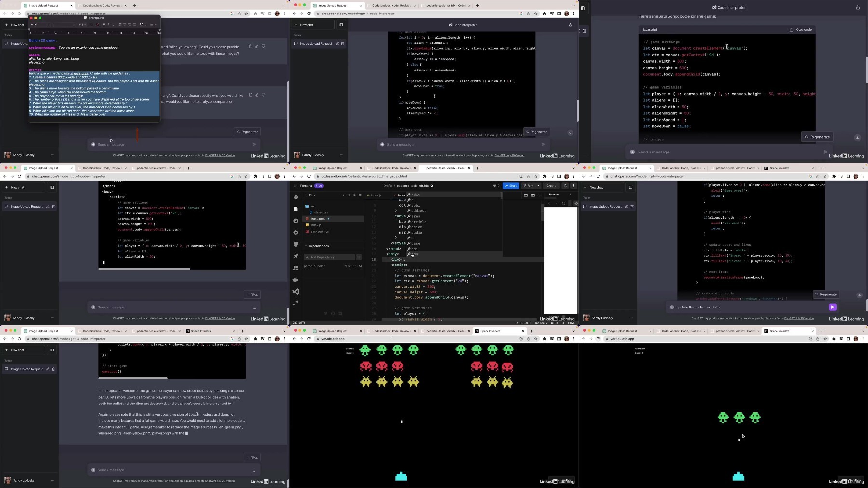
Task: Click scroll-to-bottom arrow in window with Copy code
Action: (857, 138)
